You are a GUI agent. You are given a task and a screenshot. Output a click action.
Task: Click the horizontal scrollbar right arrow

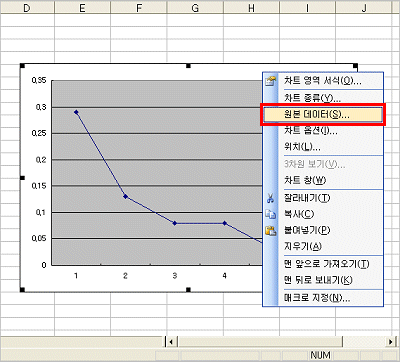click(391, 342)
